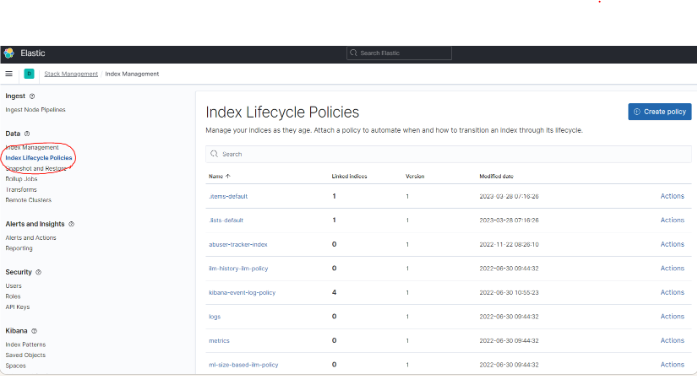Open the hamburger navigation menu
The image size is (697, 376).
[9, 74]
